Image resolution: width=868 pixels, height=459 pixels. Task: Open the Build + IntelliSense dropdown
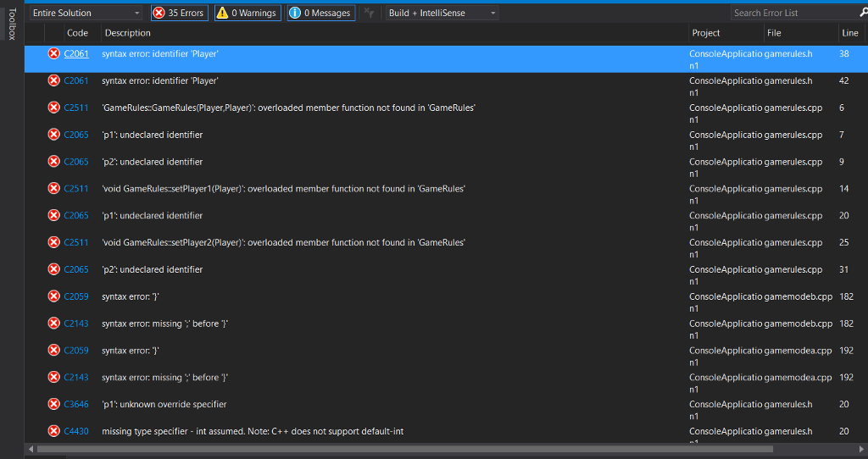pyautogui.click(x=442, y=13)
